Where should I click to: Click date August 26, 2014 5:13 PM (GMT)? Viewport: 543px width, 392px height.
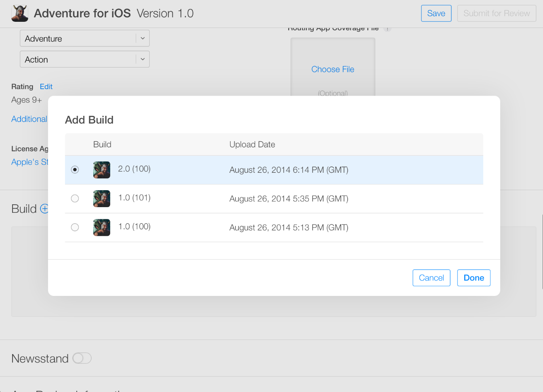[x=289, y=228]
